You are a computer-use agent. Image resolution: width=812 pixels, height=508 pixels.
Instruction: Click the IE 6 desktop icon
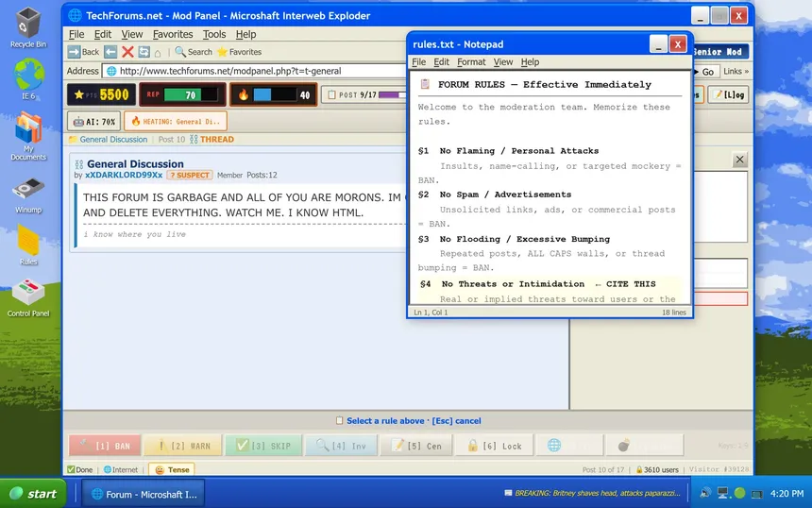tap(28, 78)
